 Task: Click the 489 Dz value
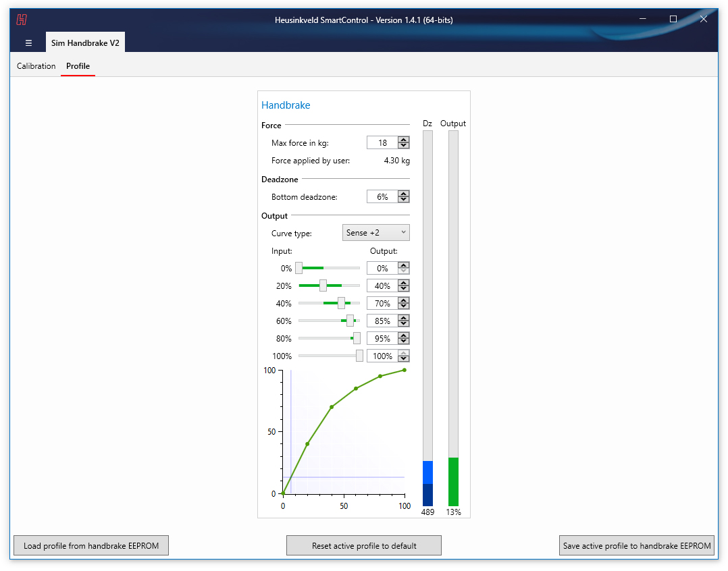coord(427,512)
